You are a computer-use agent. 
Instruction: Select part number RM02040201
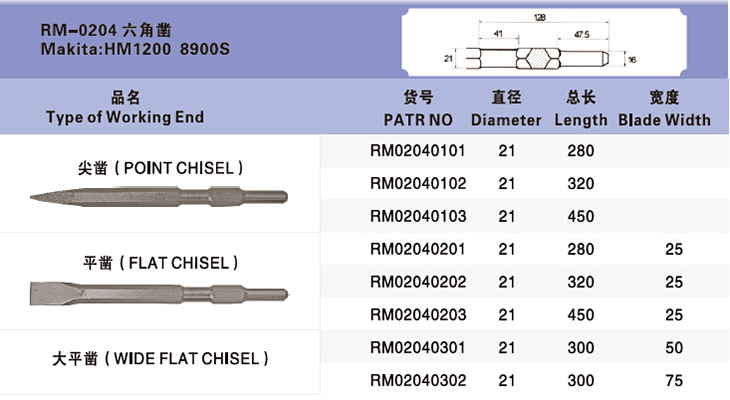[418, 248]
